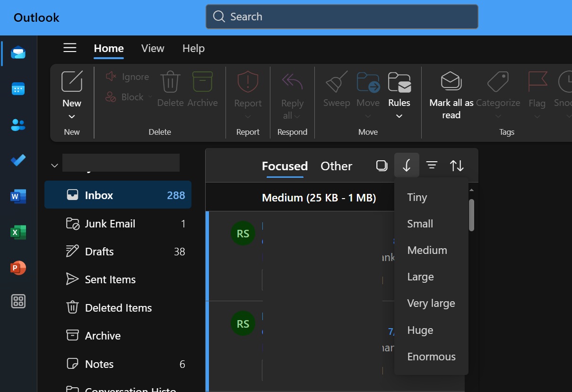This screenshot has height=392, width=572.
Task: Select the Sweep tool in the ribbon
Action: click(336, 89)
